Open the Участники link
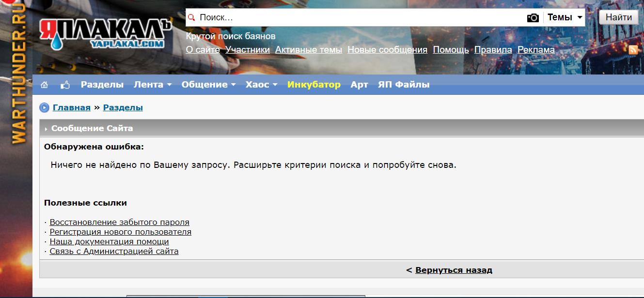644x298 pixels. click(248, 50)
